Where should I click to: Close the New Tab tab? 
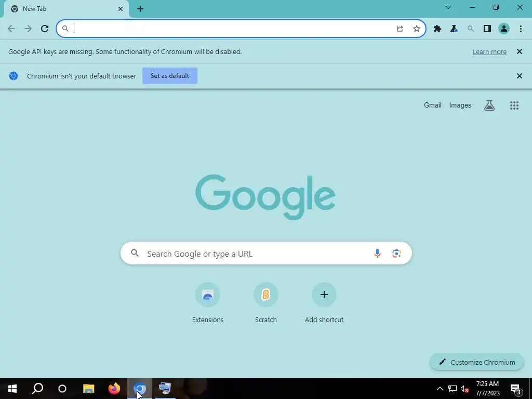(121, 9)
